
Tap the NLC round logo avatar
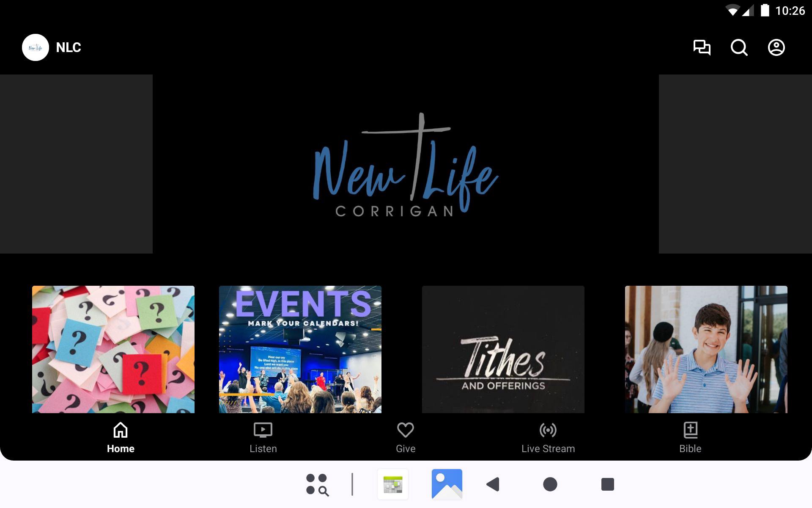(36, 47)
